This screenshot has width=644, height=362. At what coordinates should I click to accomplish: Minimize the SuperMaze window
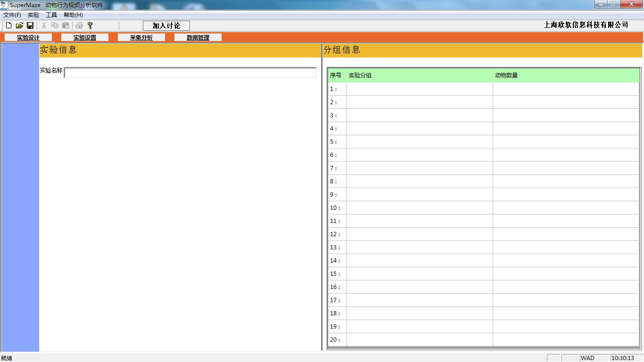[601, 4]
